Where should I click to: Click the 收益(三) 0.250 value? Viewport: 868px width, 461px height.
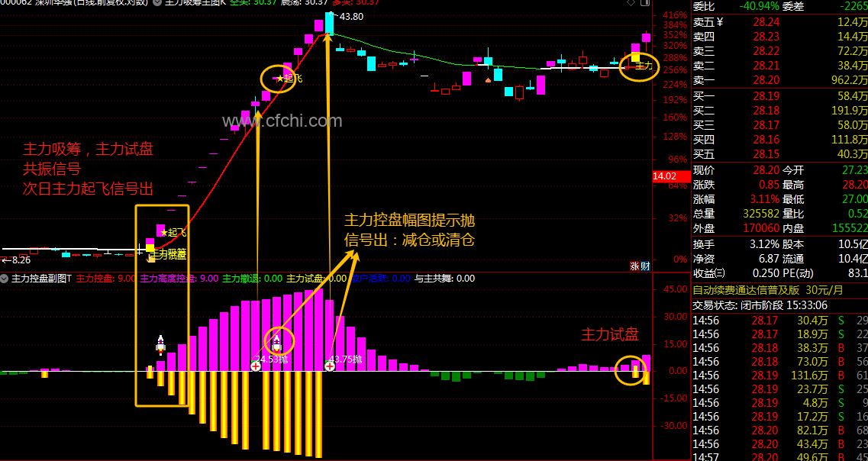[x=766, y=272]
